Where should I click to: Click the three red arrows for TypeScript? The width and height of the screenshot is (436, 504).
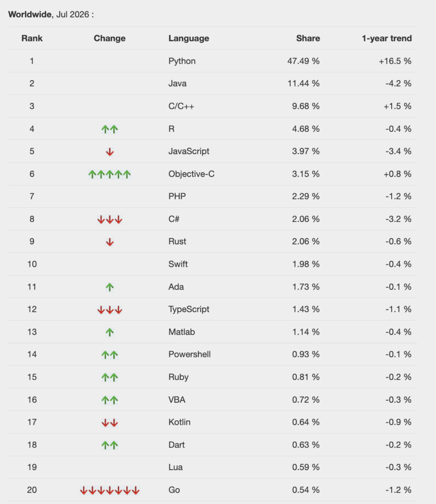click(110, 310)
